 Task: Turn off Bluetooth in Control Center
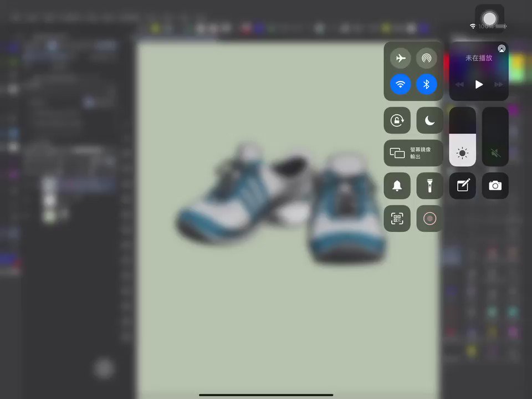[x=427, y=84]
